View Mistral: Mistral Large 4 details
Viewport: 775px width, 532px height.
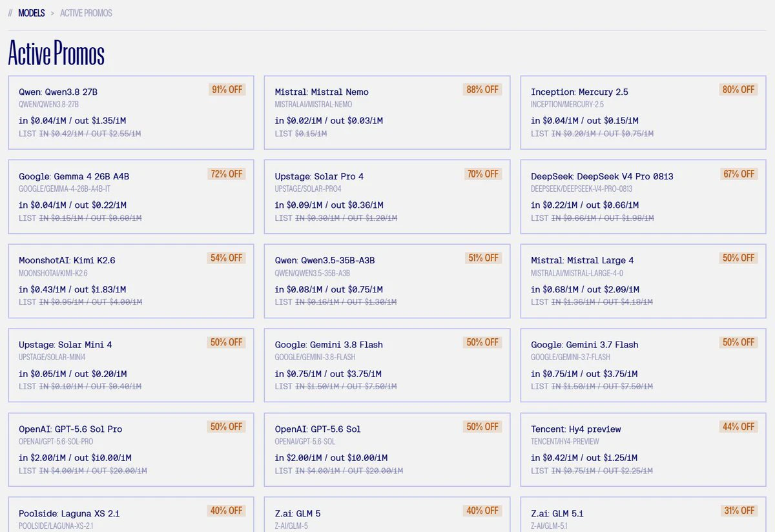(643, 281)
